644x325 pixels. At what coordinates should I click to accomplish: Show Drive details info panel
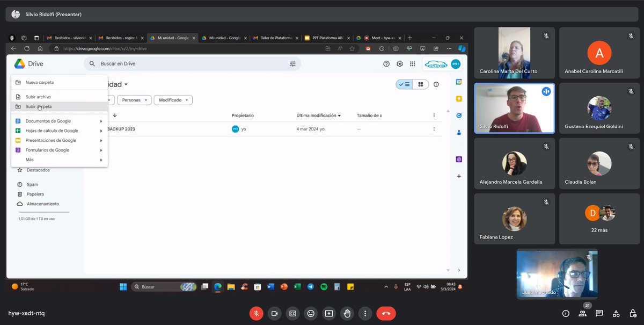(436, 84)
